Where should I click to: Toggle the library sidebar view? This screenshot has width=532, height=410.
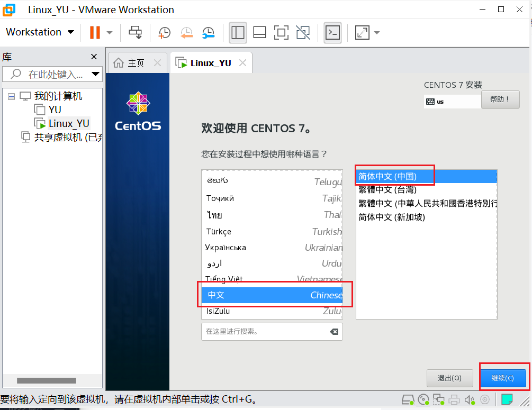click(x=238, y=33)
